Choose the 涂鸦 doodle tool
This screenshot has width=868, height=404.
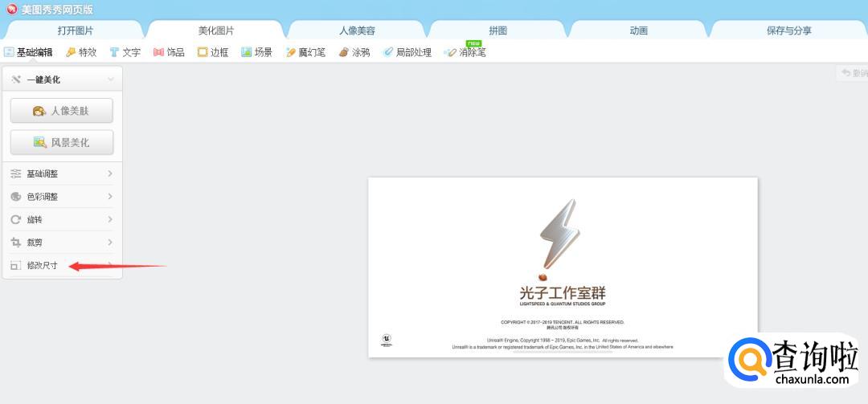pos(354,52)
